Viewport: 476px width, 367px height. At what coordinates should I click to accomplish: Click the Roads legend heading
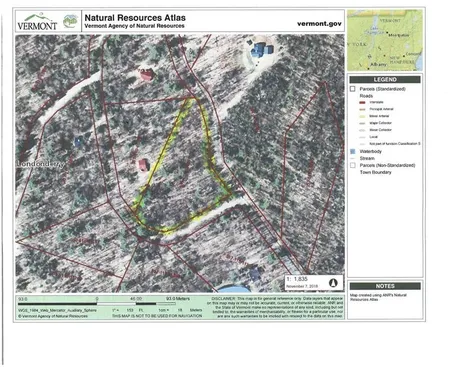[x=366, y=96]
